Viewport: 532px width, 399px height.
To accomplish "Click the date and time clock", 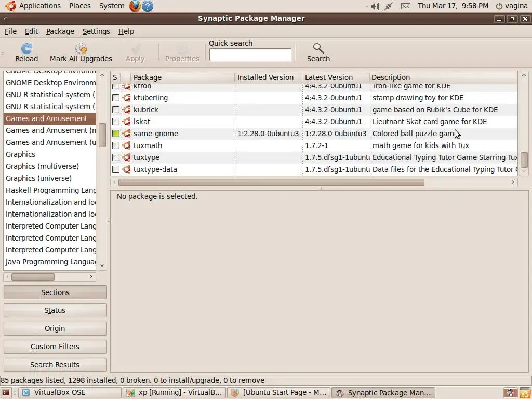I will [453, 6].
